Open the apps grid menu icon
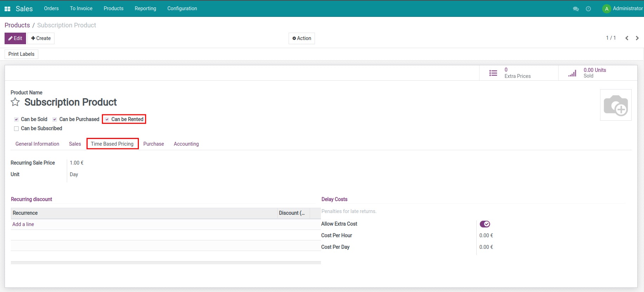The width and height of the screenshot is (644, 292). click(x=7, y=9)
